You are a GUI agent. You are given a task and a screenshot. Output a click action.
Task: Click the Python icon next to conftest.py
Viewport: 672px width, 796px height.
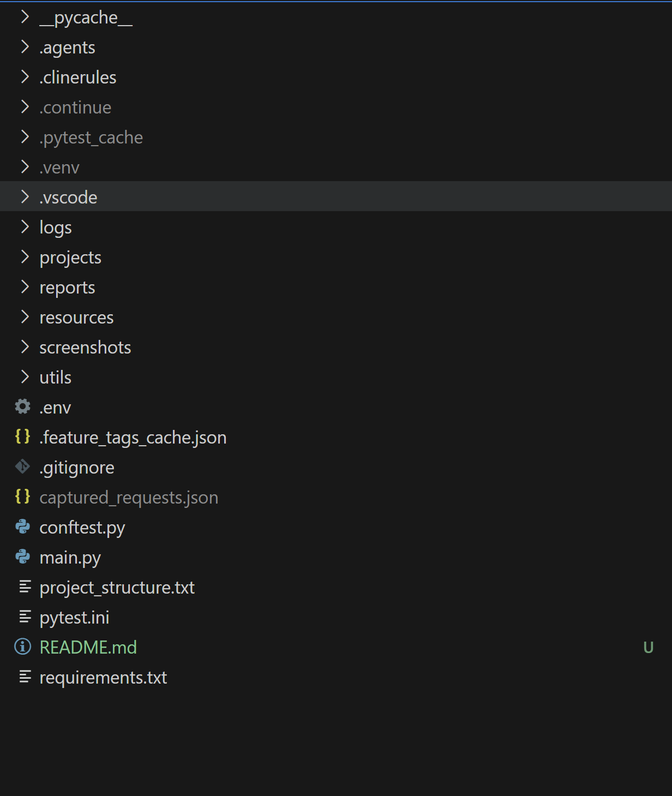tap(23, 526)
